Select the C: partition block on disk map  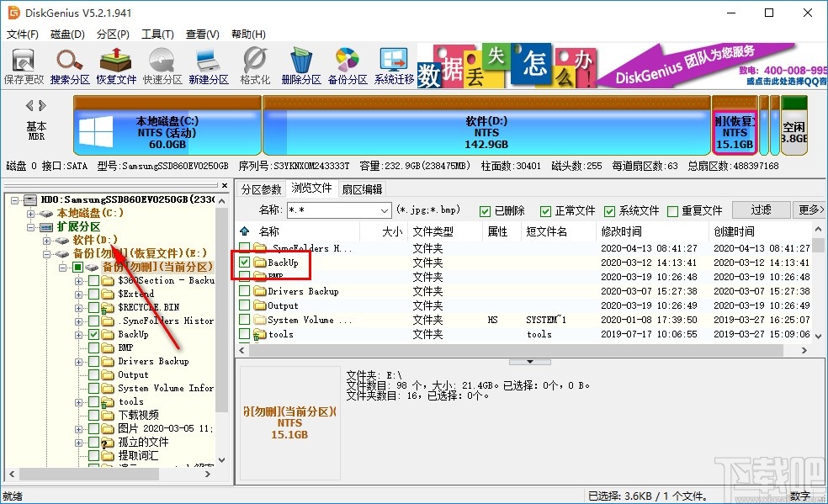167,125
